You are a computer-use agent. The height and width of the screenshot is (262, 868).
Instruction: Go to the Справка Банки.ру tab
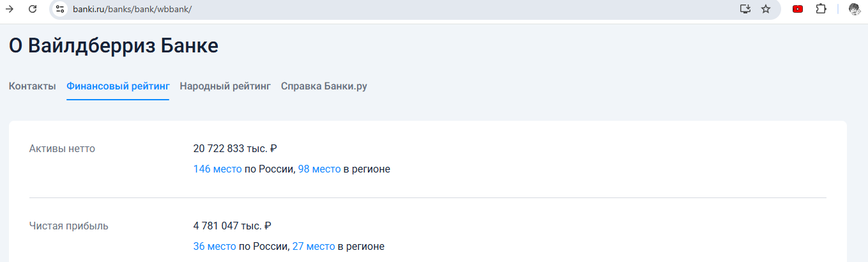(324, 86)
